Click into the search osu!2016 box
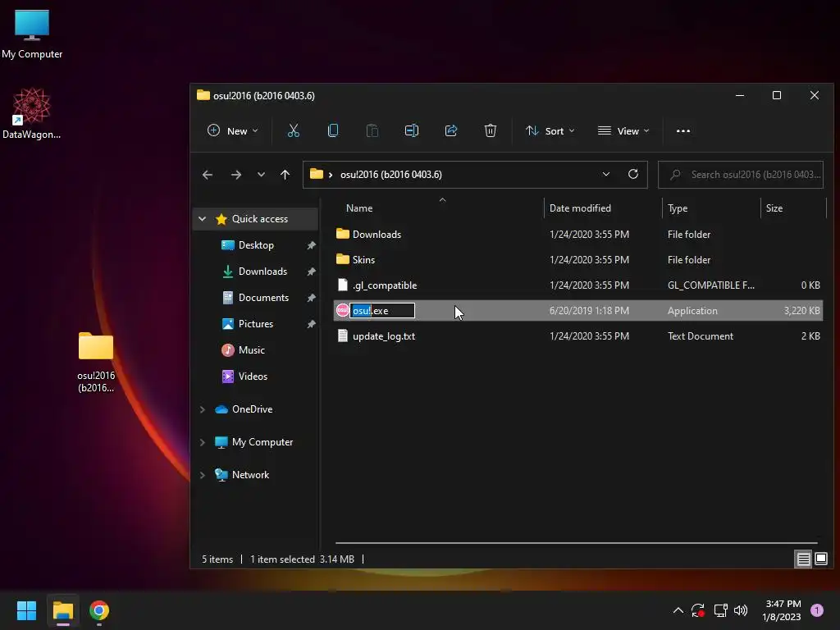840x630 pixels. (741, 175)
